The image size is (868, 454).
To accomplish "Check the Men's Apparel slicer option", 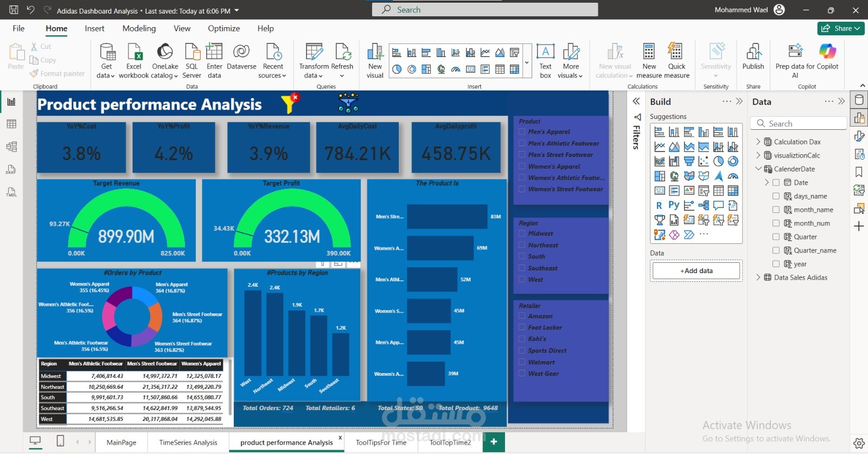I will pos(522,132).
